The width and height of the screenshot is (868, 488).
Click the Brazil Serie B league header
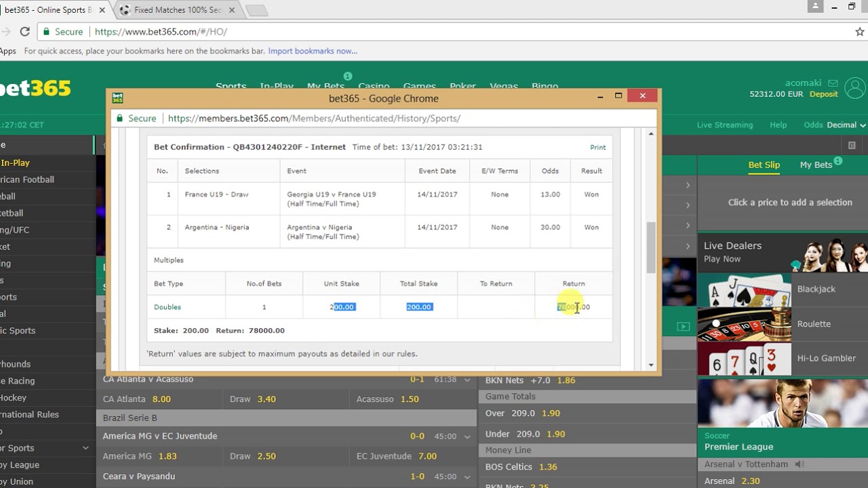click(286, 418)
